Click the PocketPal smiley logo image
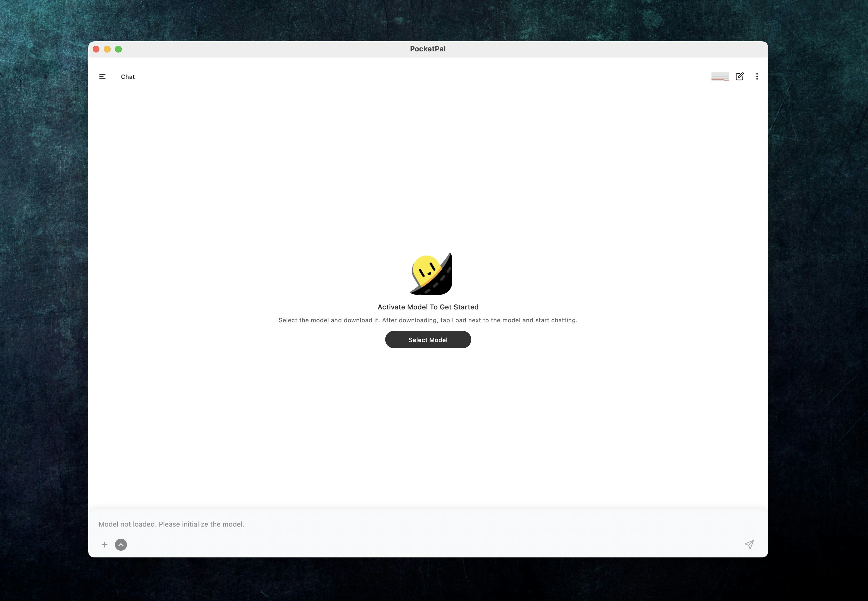868x601 pixels. pyautogui.click(x=431, y=273)
